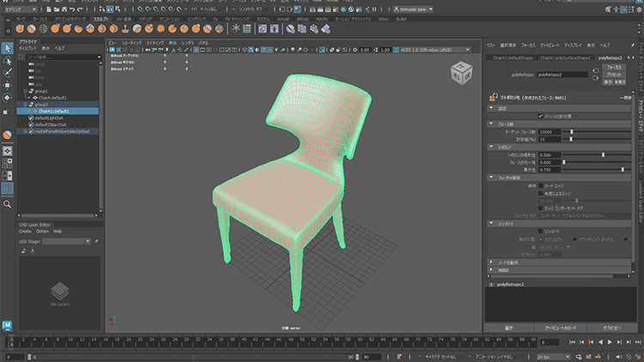This screenshot has width=644, height=362.
Task: Enable the Hard Edges preserve checkbox
Action: click(x=540, y=186)
